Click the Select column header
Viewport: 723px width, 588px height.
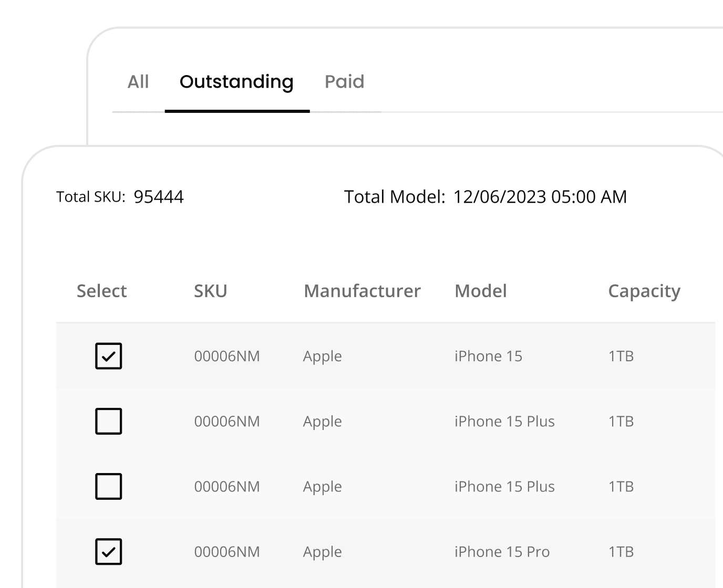(x=102, y=291)
